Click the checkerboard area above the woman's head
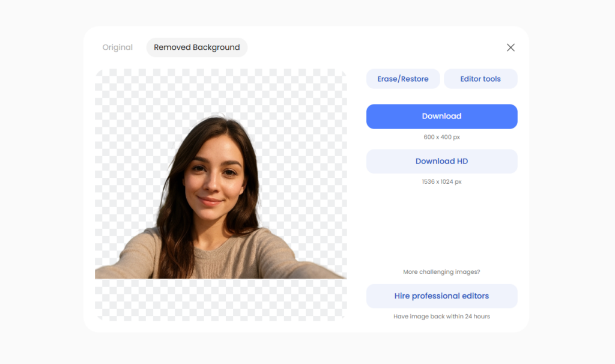 coord(221,91)
